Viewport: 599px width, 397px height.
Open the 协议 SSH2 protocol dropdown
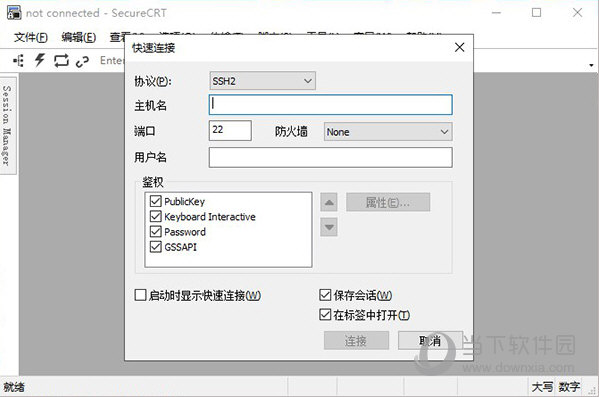(262, 81)
